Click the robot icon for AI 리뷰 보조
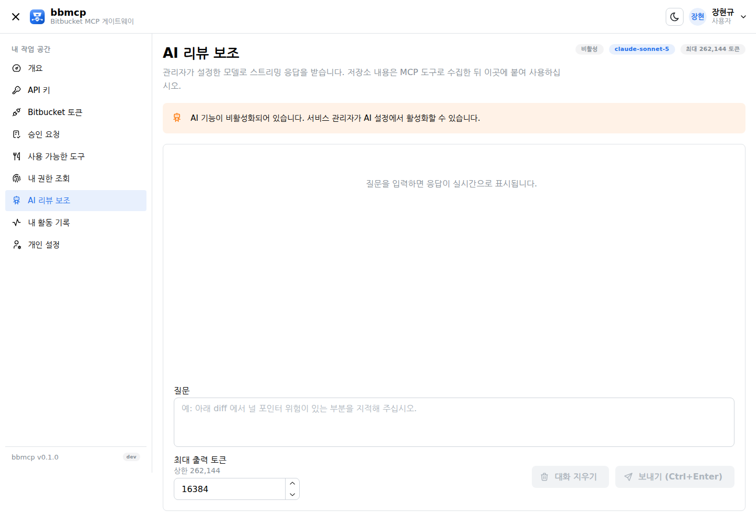756x532 pixels. click(17, 201)
